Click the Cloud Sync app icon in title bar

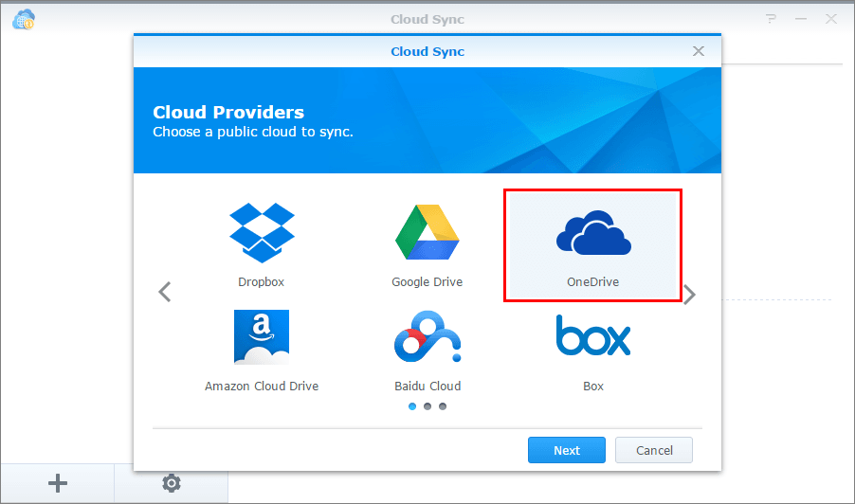coord(24,19)
